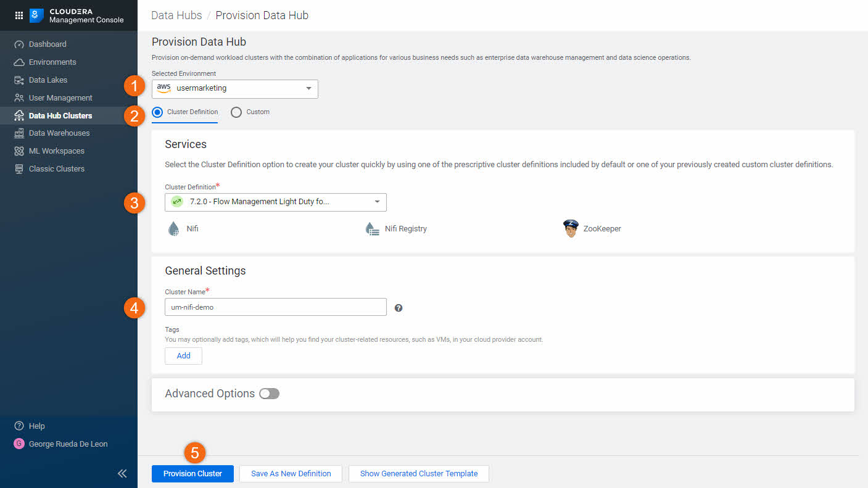Click the Nifi Registry icon

tap(372, 230)
